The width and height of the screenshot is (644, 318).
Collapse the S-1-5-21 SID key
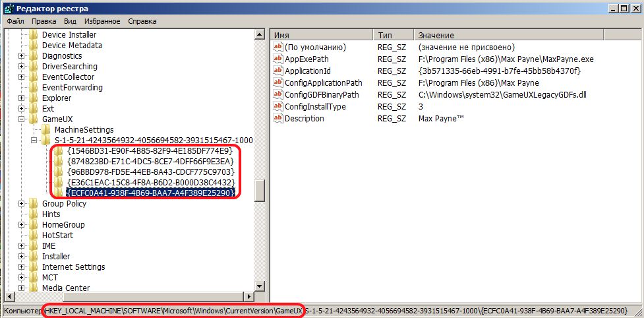coord(34,141)
